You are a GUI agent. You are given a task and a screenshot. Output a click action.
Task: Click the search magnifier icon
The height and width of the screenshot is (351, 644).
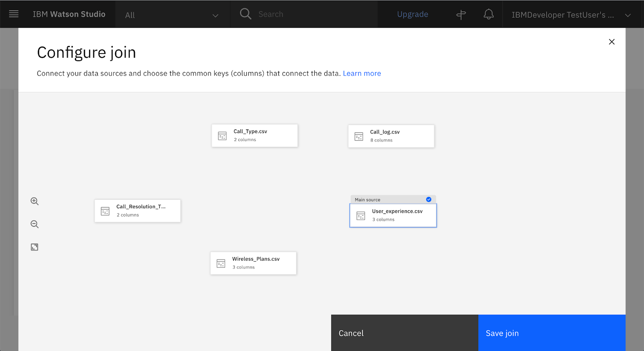245,14
